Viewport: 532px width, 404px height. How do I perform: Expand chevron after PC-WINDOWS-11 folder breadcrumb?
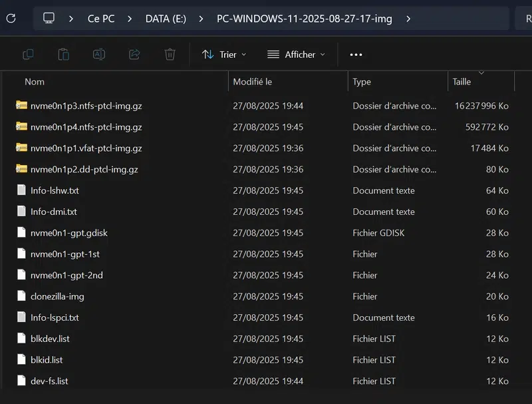pyautogui.click(x=408, y=19)
